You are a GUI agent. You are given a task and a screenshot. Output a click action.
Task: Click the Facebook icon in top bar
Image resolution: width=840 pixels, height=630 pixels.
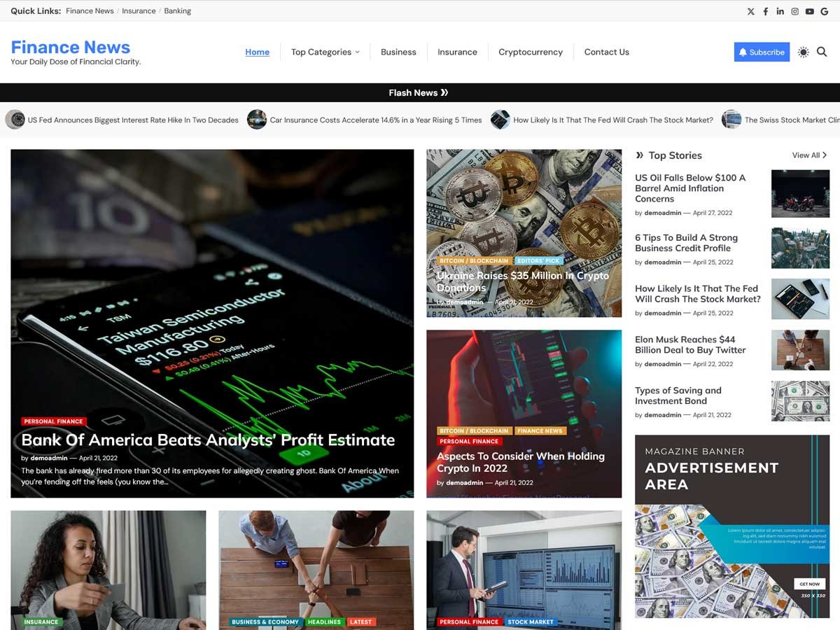click(766, 11)
